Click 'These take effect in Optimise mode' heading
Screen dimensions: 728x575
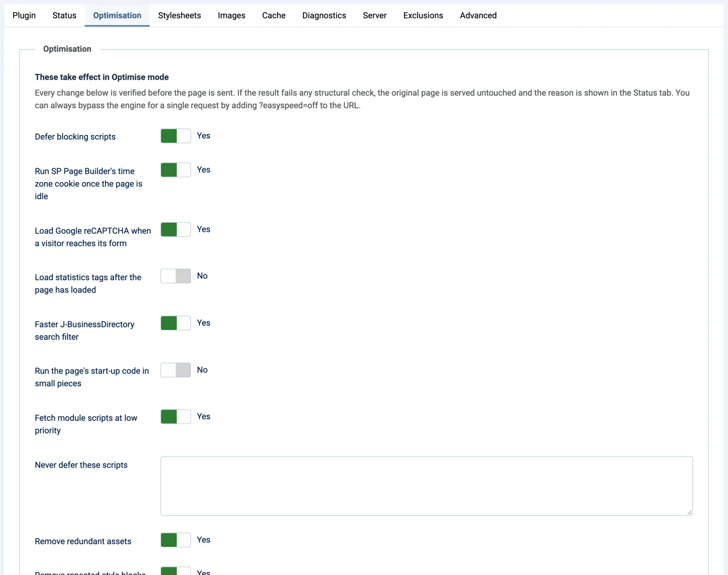(101, 77)
